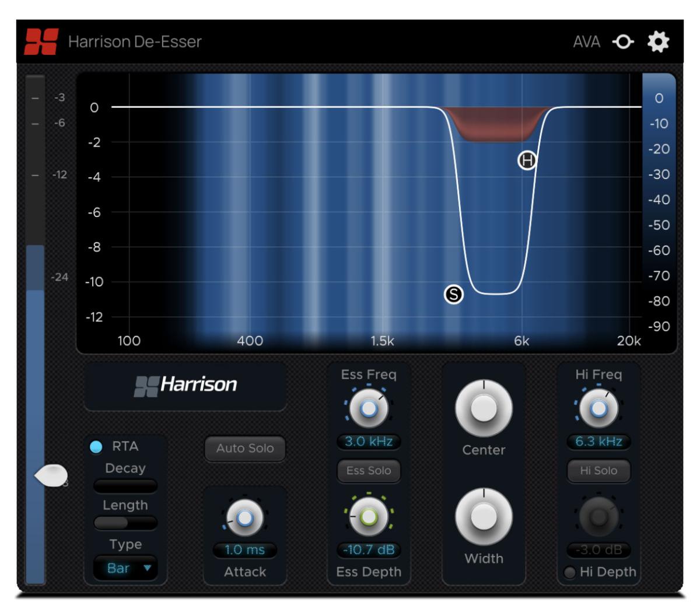
Task: Enable the Hi Depth toggle
Action: pyautogui.click(x=570, y=572)
